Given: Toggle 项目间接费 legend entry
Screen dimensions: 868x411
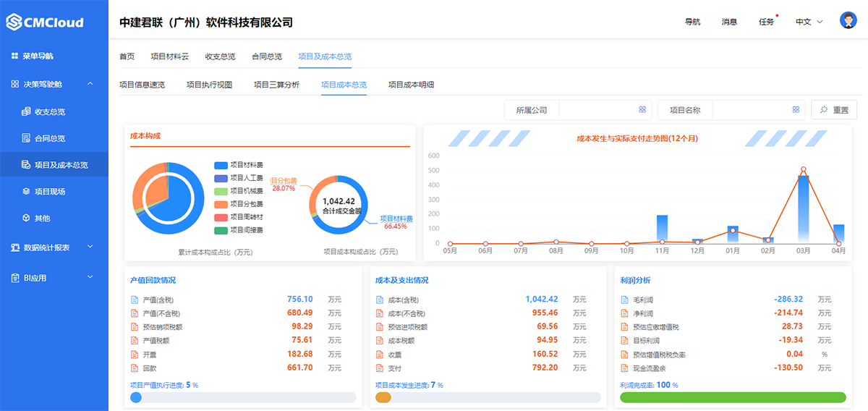Looking at the screenshot, I should tap(239, 230).
